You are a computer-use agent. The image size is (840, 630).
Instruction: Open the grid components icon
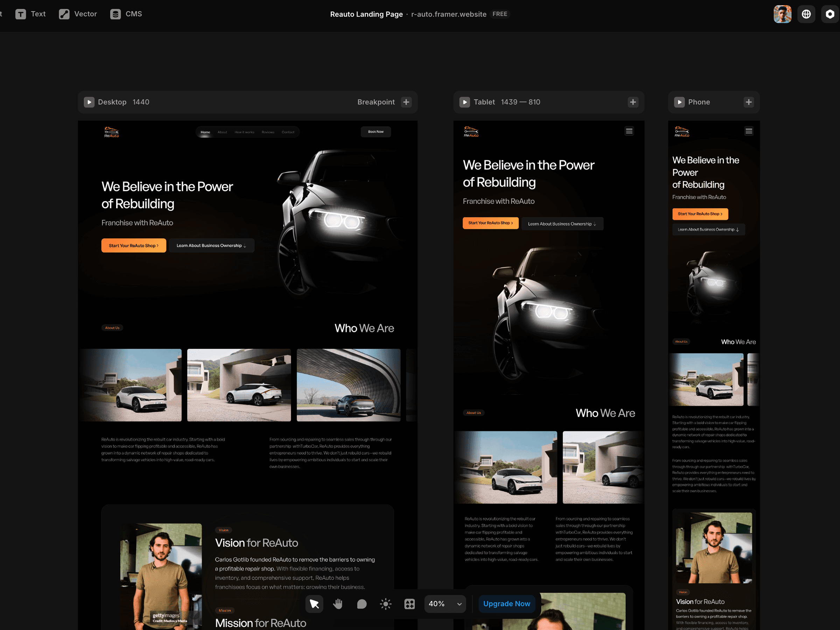click(x=409, y=603)
